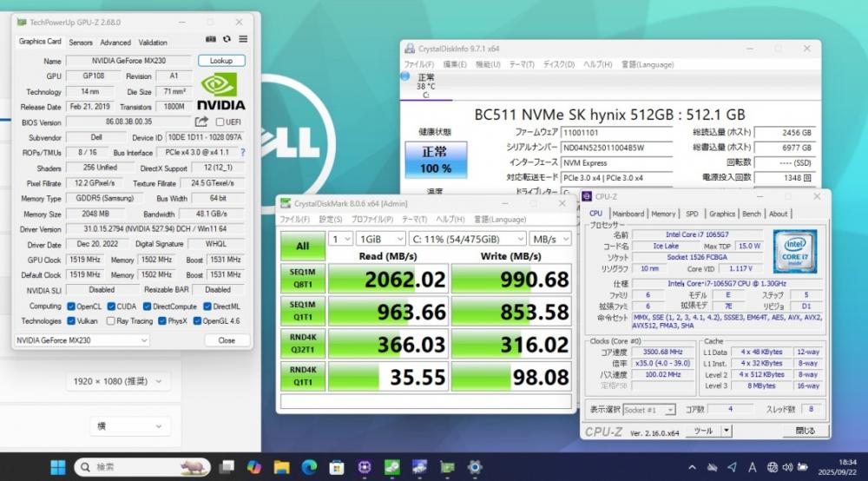The width and height of the screenshot is (868, 481).
Task: Toggle the OpenGL 4.6 checkbox
Action: [x=197, y=320]
